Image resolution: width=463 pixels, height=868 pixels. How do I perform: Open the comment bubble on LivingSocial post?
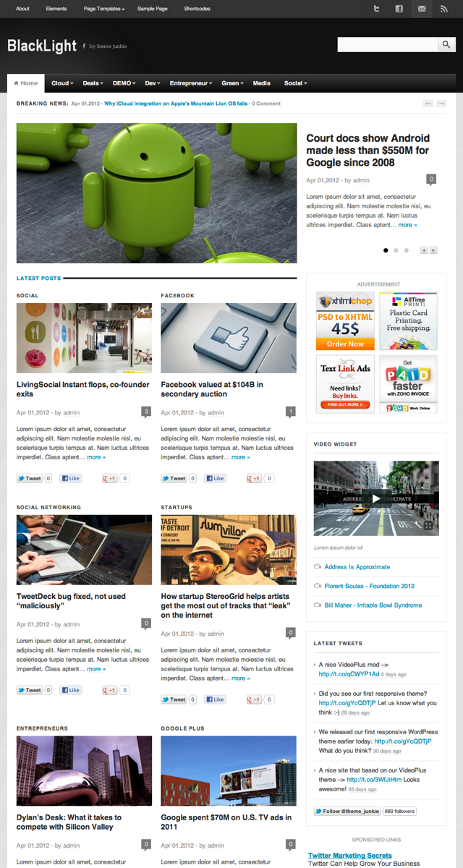point(146,412)
